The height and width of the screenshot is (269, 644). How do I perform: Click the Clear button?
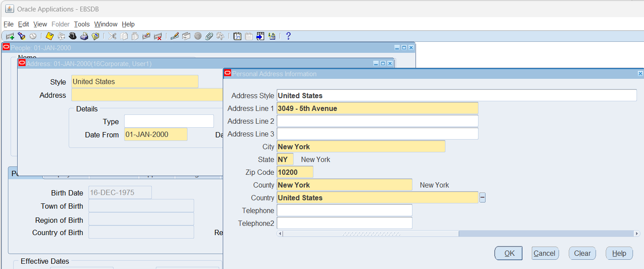582,253
